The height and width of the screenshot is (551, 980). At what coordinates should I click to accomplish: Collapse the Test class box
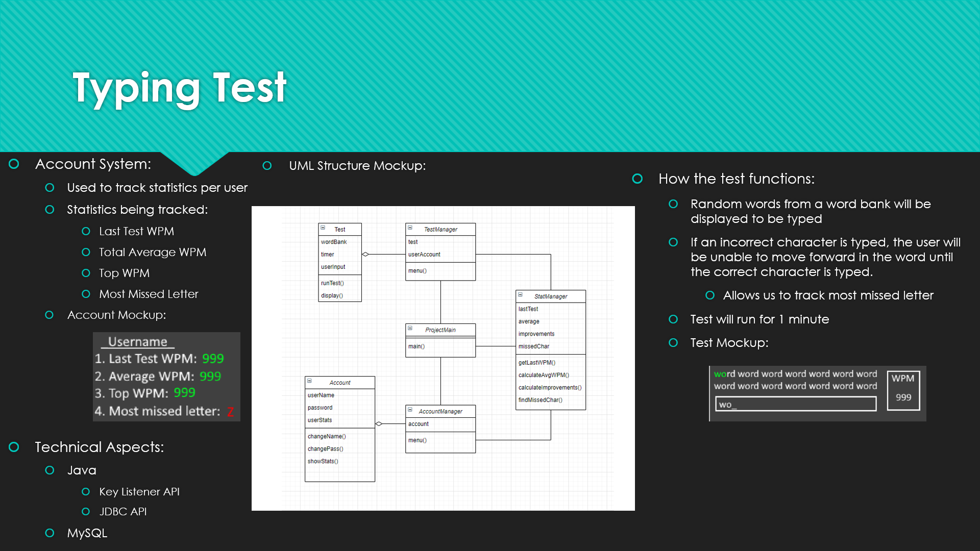(x=323, y=228)
